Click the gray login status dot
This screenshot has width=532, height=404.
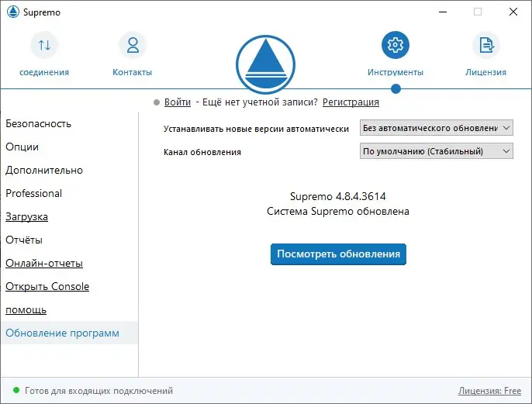[157, 102]
